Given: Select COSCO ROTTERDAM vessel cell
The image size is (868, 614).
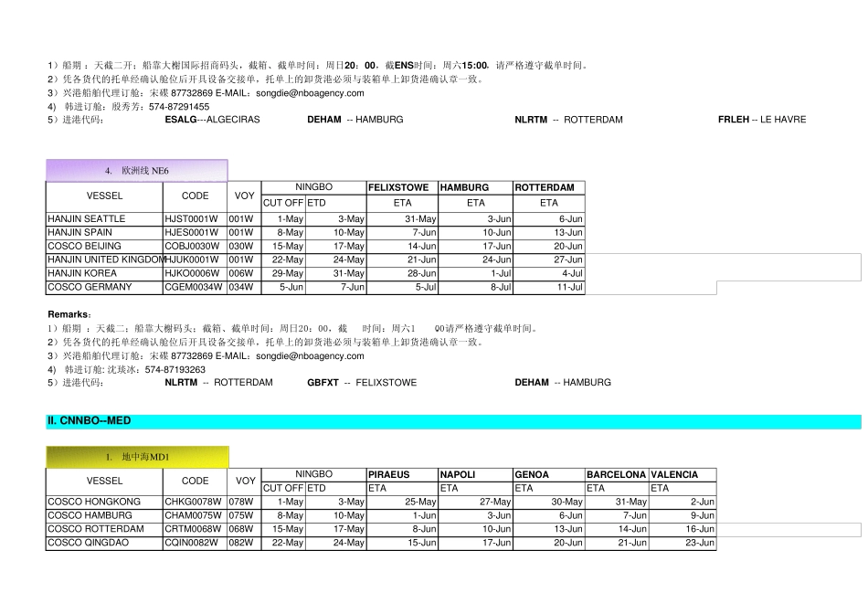Looking at the screenshot, I should pos(105,529).
